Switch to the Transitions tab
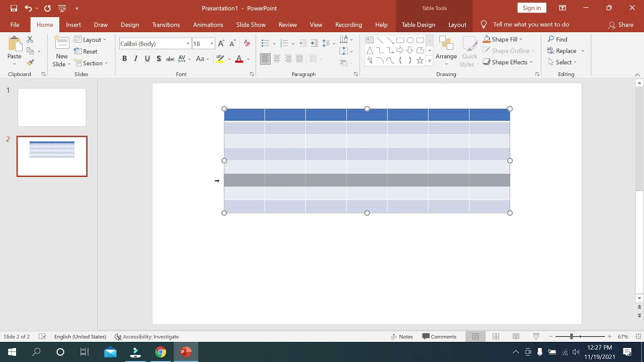The height and width of the screenshot is (362, 644). pyautogui.click(x=166, y=25)
